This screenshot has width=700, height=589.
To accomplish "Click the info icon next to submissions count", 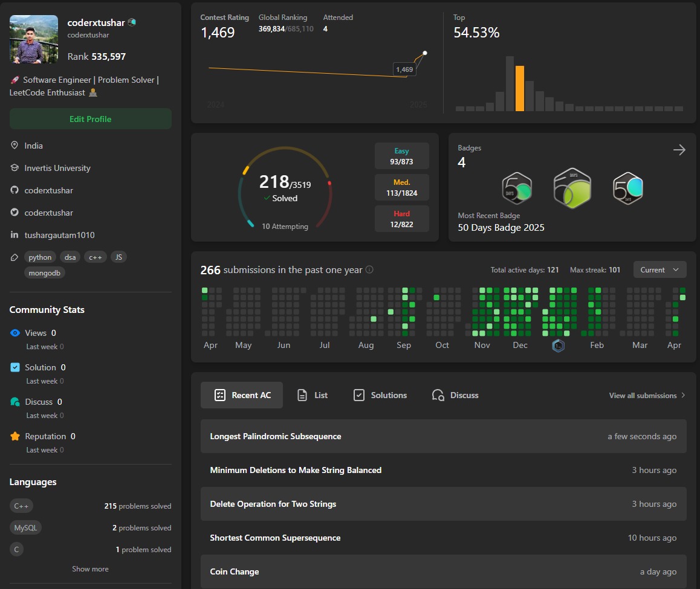I will (x=369, y=269).
